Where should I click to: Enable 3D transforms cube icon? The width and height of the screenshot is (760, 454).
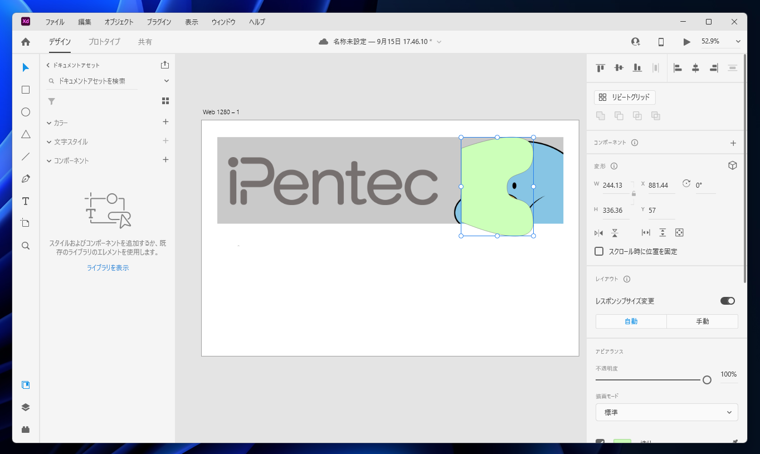coord(732,166)
